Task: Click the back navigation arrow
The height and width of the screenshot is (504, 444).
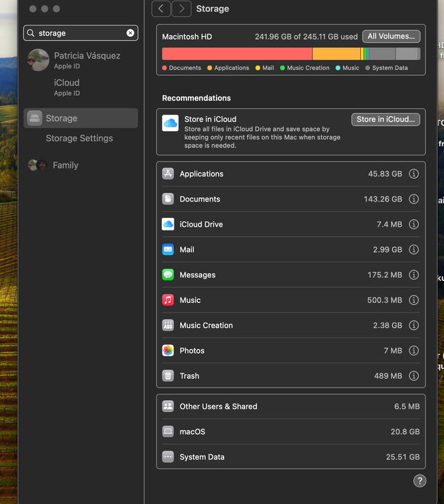Action: (x=161, y=9)
